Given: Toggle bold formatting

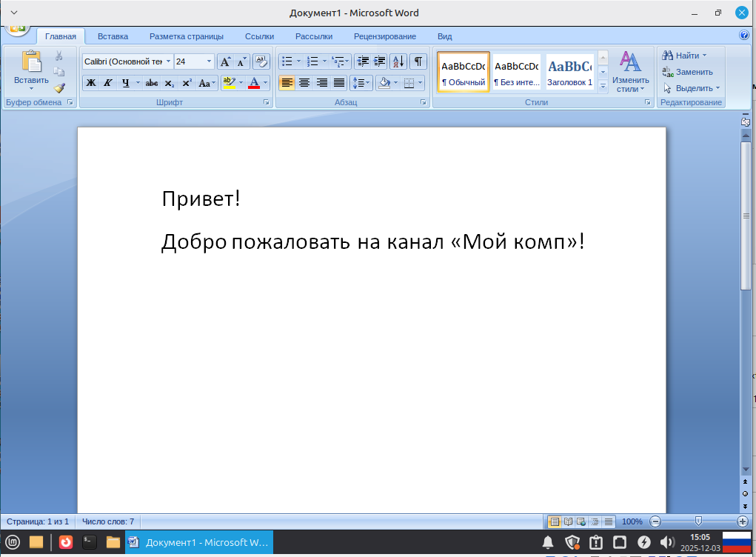Looking at the screenshot, I should 90,82.
